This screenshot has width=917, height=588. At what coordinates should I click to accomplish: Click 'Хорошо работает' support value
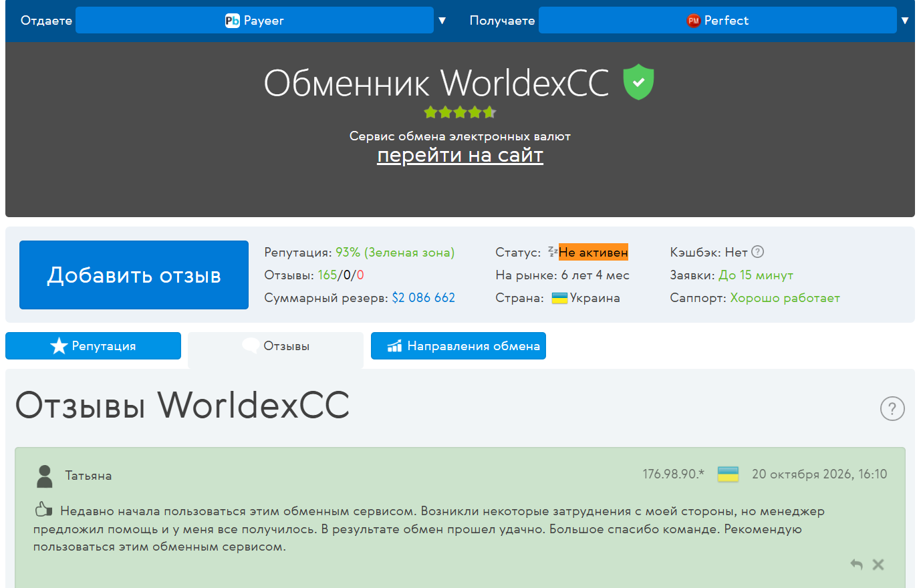point(785,298)
